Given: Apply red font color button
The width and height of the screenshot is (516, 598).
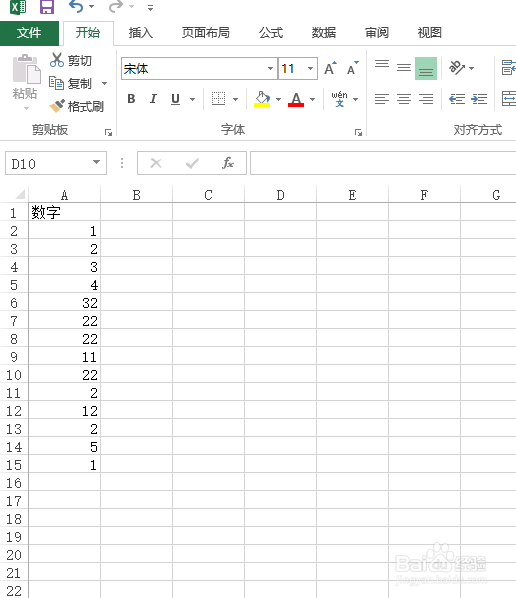Looking at the screenshot, I should coord(296,99).
